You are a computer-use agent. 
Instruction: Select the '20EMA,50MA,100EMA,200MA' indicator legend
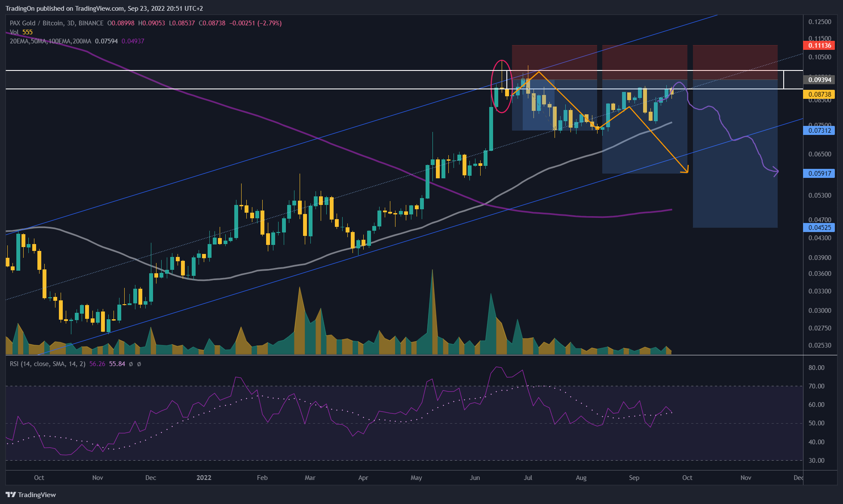51,41
